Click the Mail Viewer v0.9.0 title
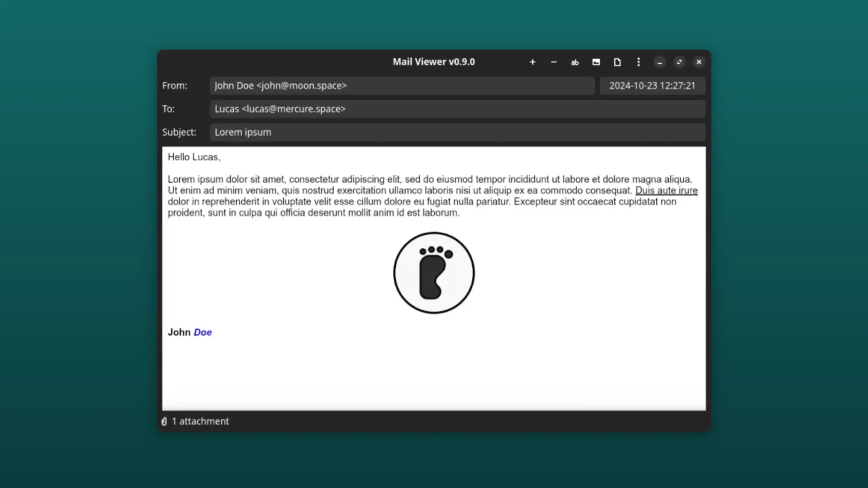Image resolution: width=868 pixels, height=488 pixels. (x=434, y=62)
